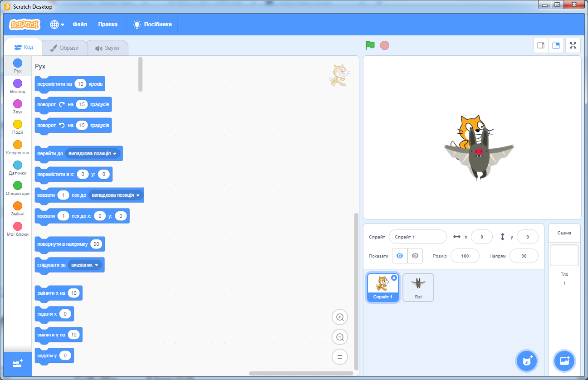Select the Спрайт 1 cat sprite thumbnail
The height and width of the screenshot is (380, 588).
click(383, 287)
